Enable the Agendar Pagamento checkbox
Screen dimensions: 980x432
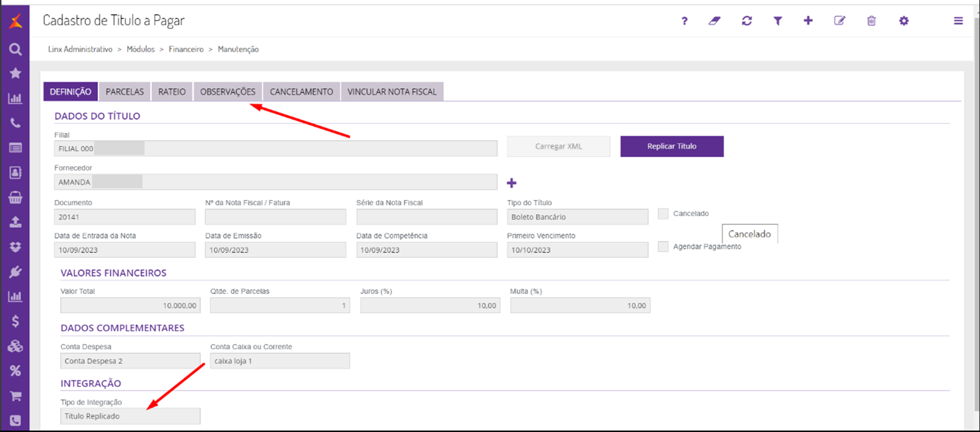coord(663,247)
